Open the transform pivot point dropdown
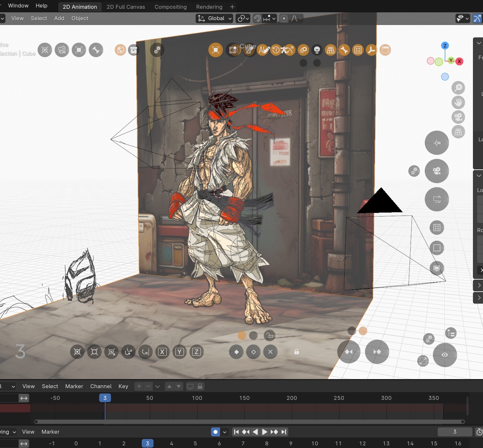 coord(243,19)
